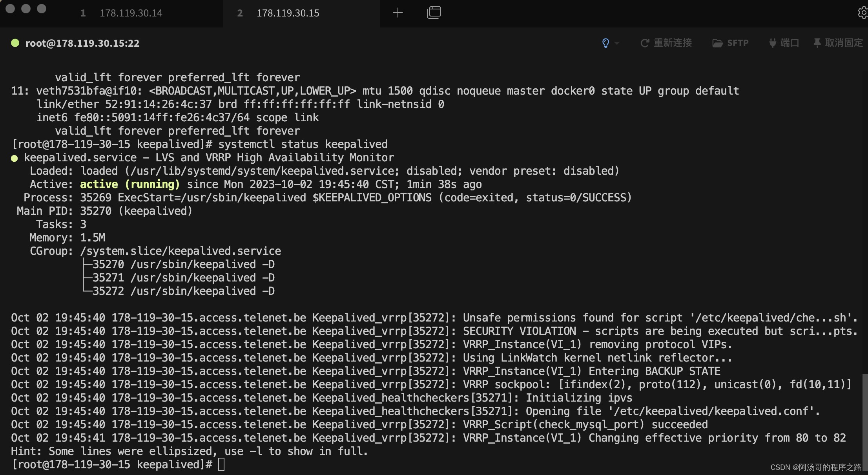Click the green connection status dot
The height and width of the screenshot is (475, 868).
(15, 43)
